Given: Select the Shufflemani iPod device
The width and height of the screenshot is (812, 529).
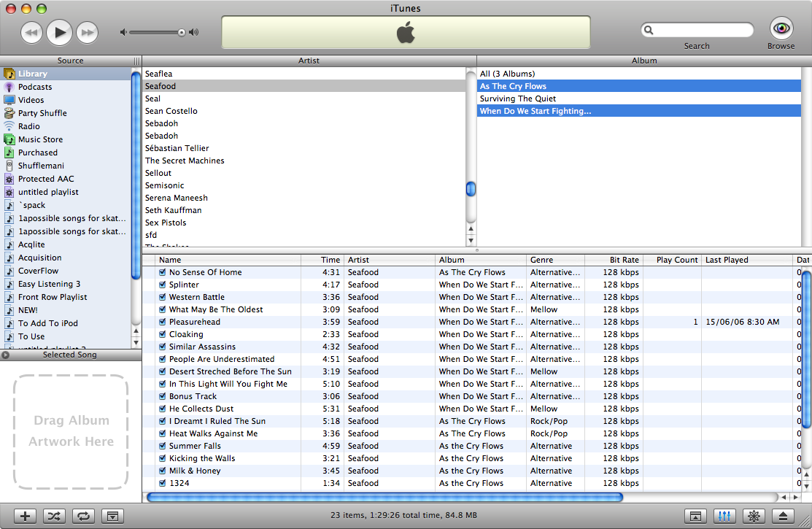Looking at the screenshot, I should [66, 166].
